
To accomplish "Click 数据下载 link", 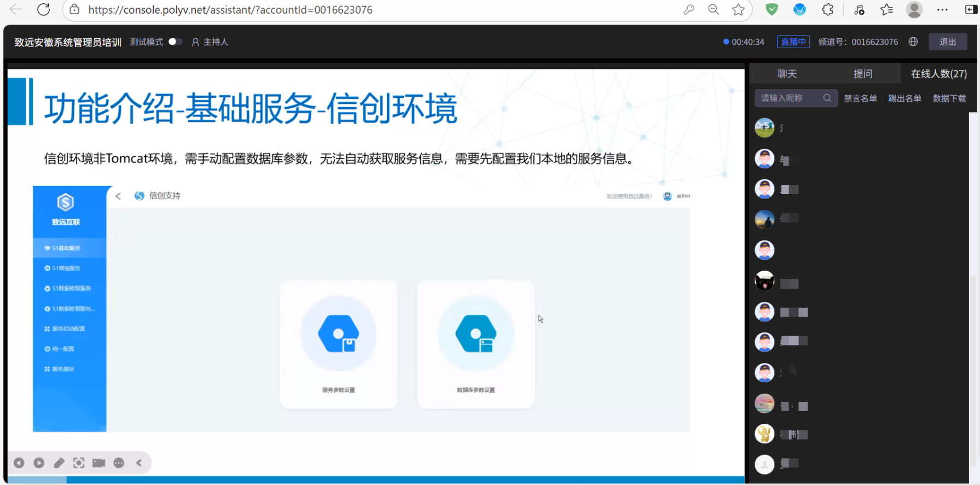I will tap(949, 98).
